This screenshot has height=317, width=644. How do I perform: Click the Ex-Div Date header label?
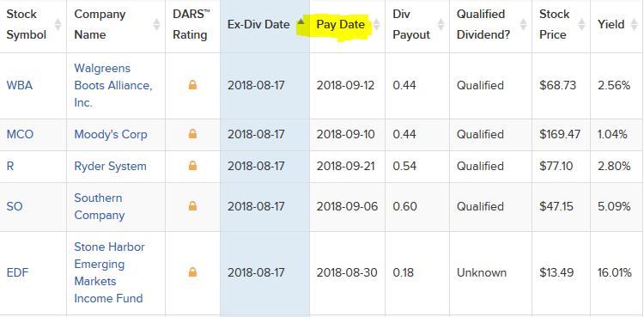tap(258, 25)
